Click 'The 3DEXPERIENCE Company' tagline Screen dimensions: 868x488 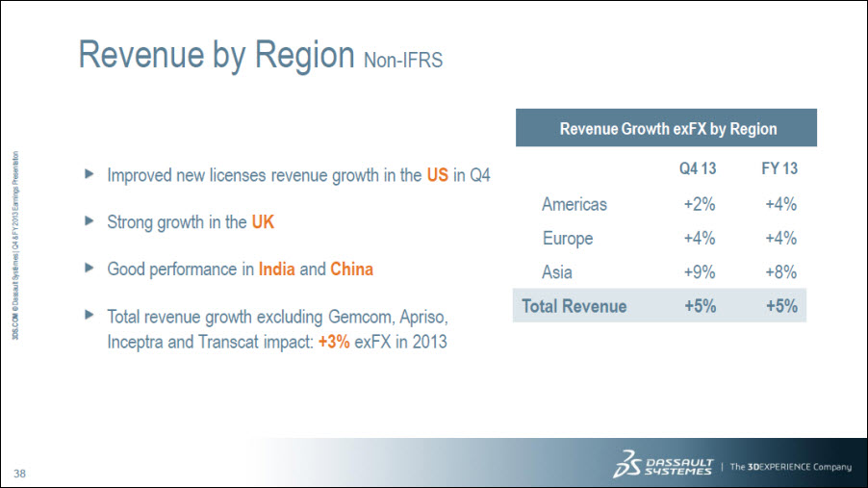point(790,467)
